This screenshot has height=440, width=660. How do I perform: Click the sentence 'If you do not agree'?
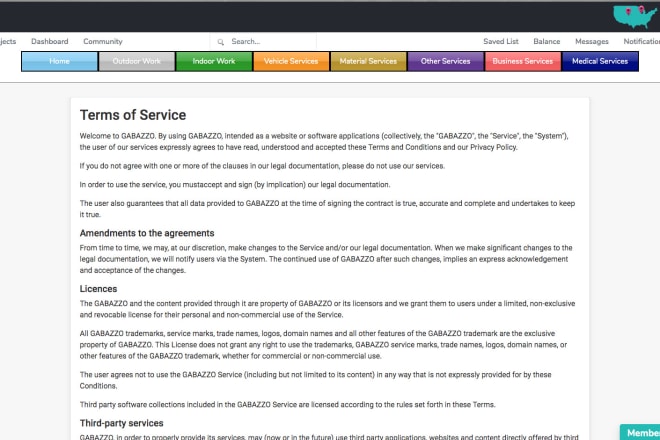coord(262,166)
